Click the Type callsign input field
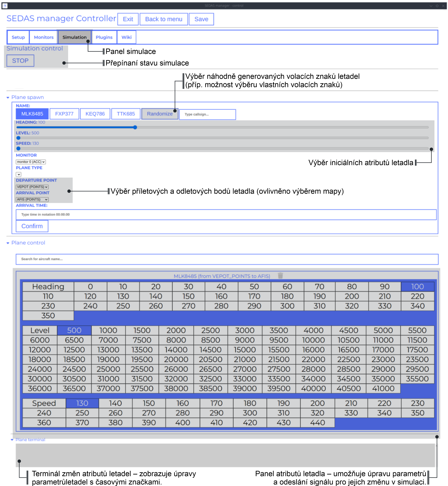The height and width of the screenshot is (486, 448). coord(207,114)
